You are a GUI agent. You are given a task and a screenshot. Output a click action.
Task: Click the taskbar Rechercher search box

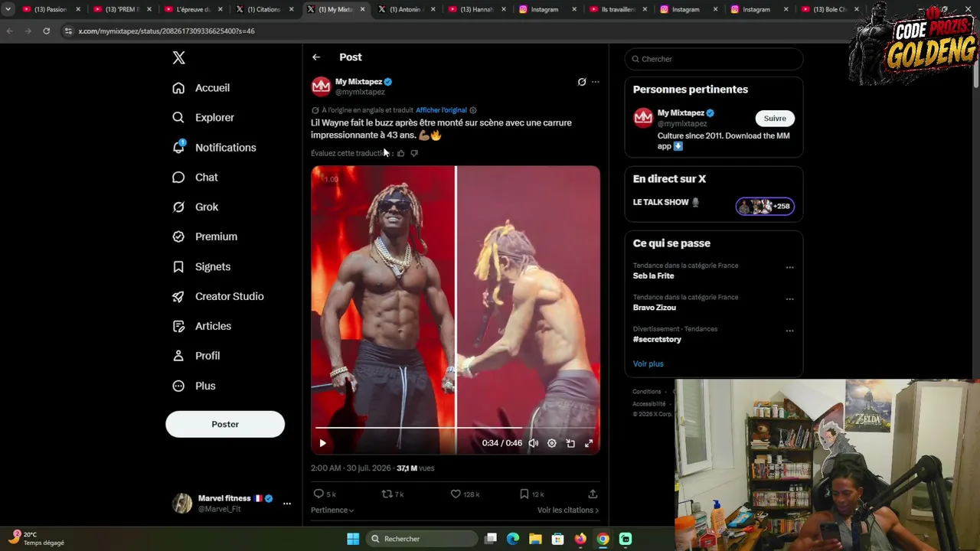point(422,539)
